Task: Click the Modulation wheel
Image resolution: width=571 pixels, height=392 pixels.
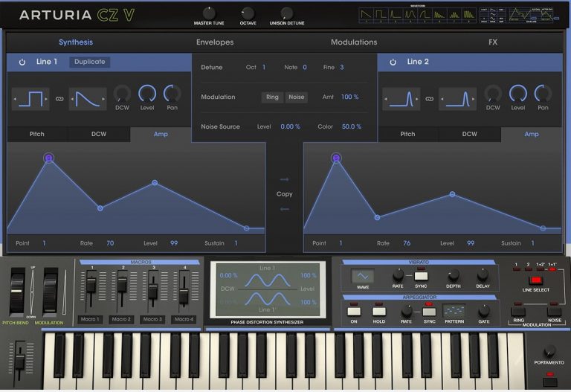Action: (51, 291)
